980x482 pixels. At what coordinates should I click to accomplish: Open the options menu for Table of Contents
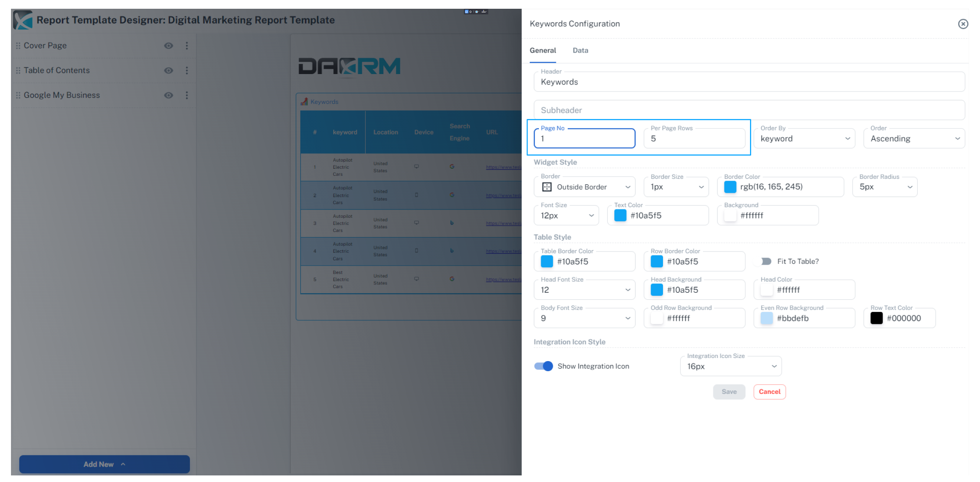point(187,71)
